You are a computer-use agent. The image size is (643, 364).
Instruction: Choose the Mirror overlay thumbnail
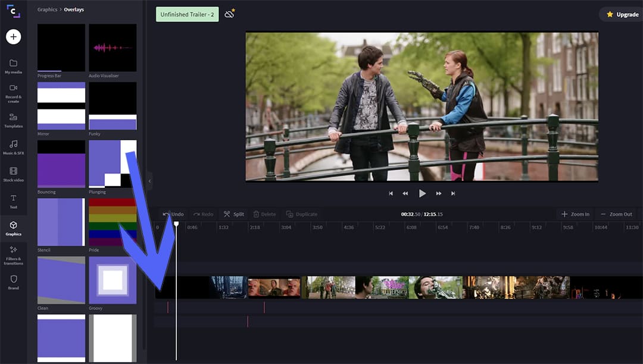pos(61,106)
